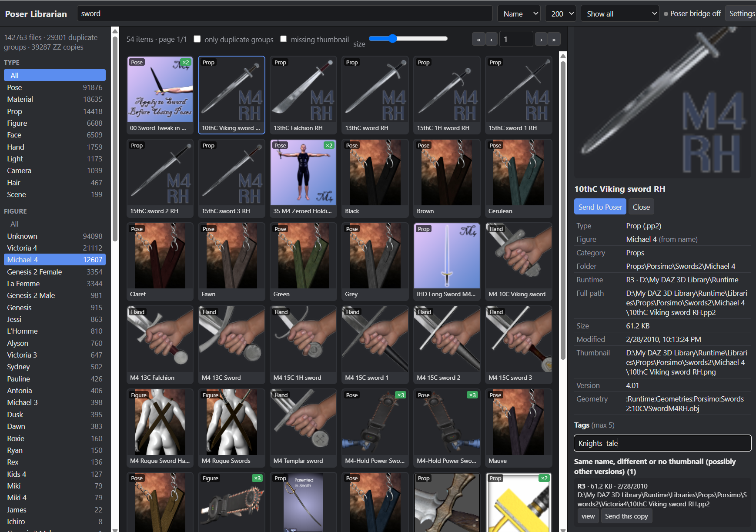Click the Send to Poser button

pyautogui.click(x=600, y=207)
